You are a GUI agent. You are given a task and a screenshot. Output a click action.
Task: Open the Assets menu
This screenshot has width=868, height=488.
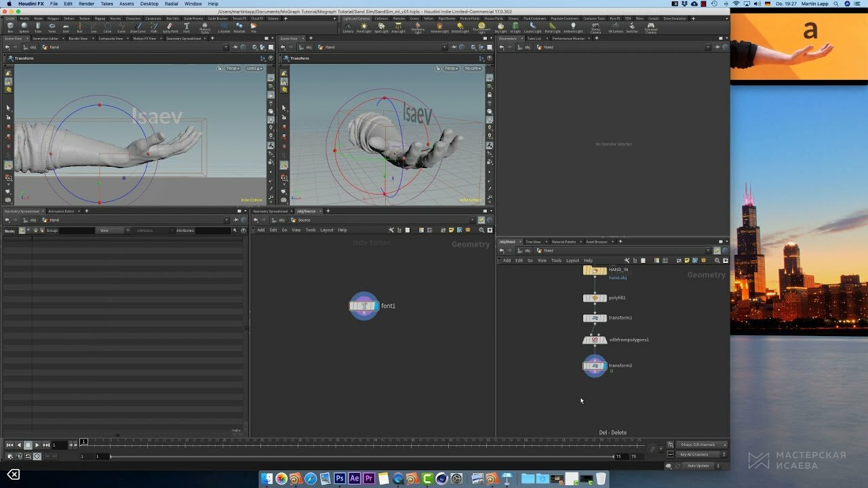click(x=127, y=3)
